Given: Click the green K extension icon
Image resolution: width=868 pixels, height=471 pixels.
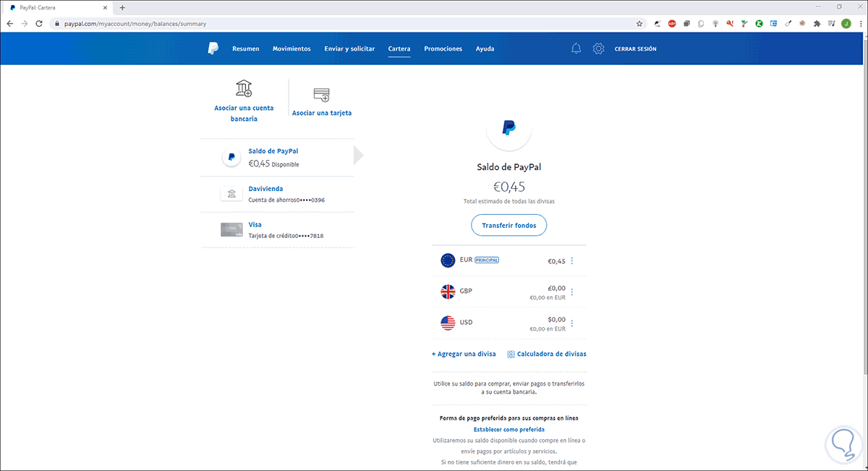Looking at the screenshot, I should [x=759, y=24].
